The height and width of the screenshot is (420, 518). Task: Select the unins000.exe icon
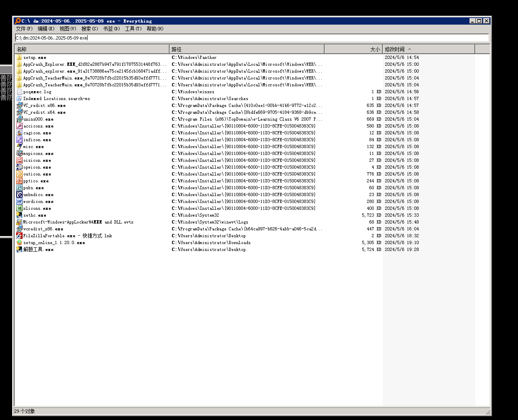[19, 119]
